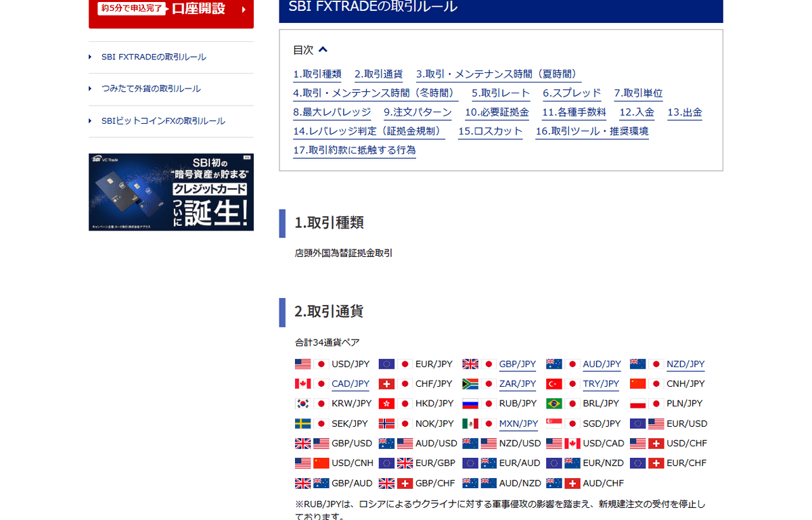Open the NZD/JPY currency pair link
Viewport: 812px width, 520px height.
[x=685, y=364]
